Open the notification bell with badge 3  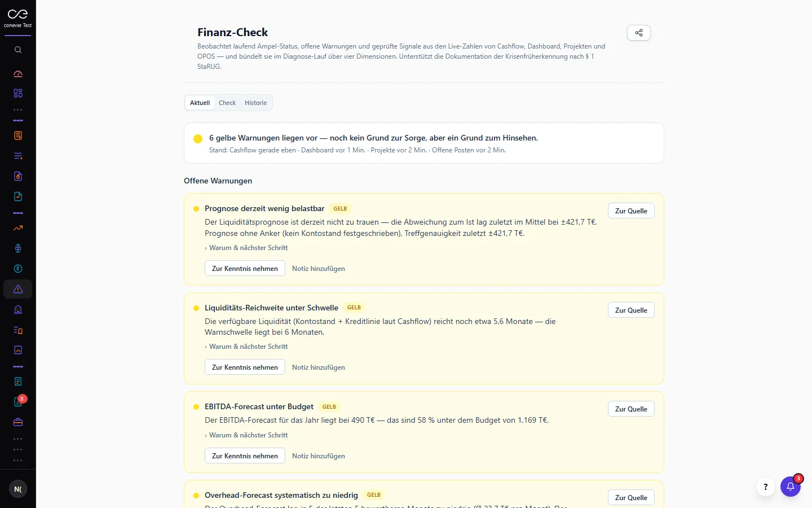point(791,487)
